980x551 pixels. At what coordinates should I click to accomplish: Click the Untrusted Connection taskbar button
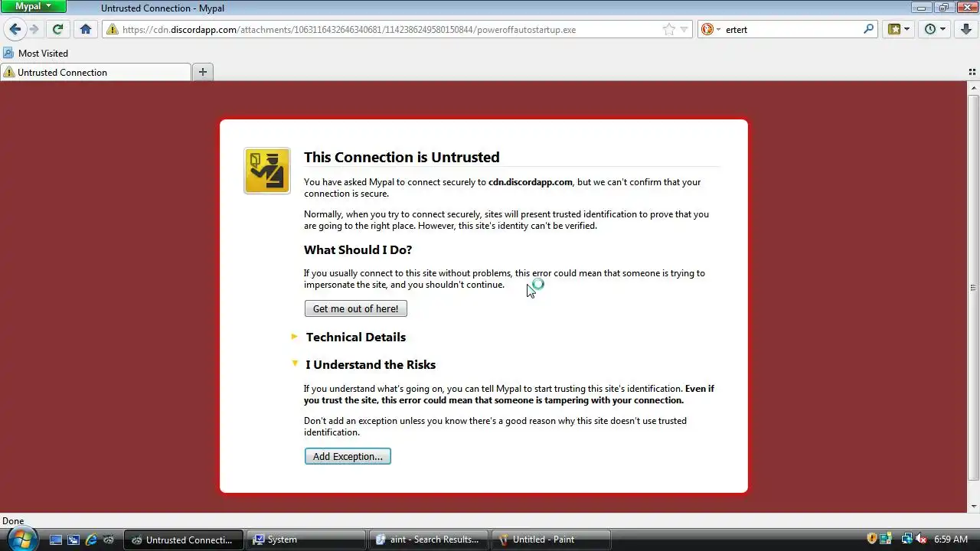tap(184, 540)
